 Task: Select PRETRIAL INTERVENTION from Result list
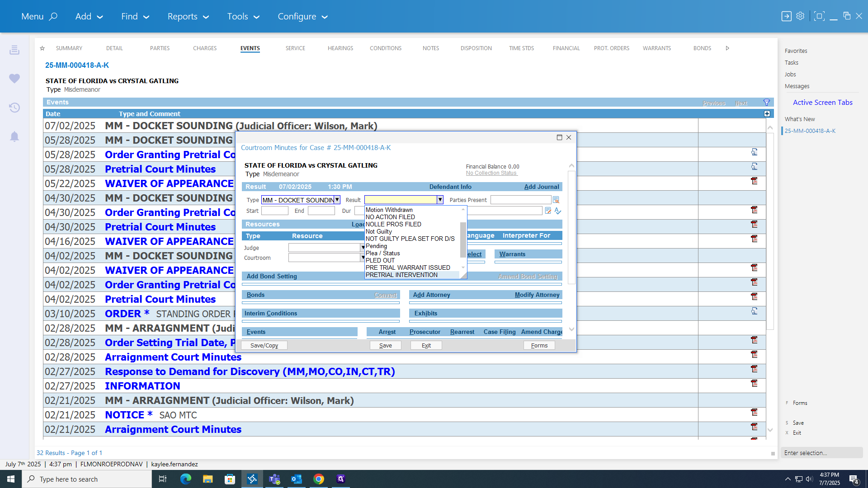pos(401,275)
